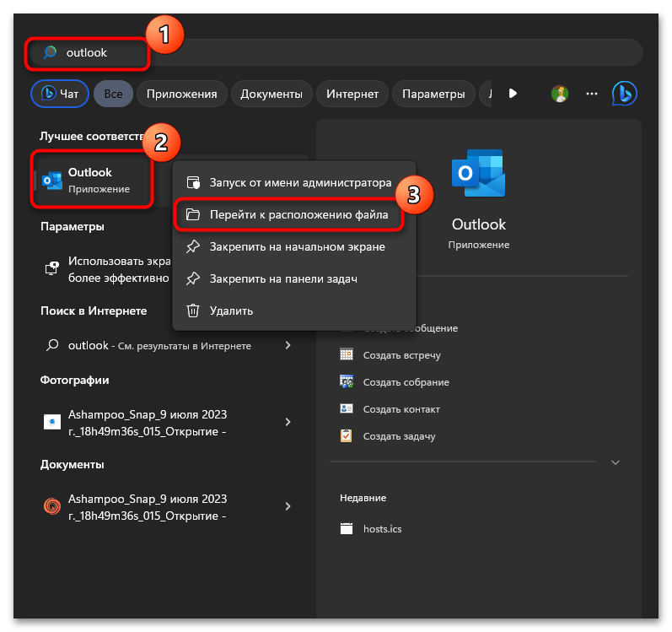Click the search magnifier icon in the search box
This screenshot has height=632, width=672.
[50, 52]
